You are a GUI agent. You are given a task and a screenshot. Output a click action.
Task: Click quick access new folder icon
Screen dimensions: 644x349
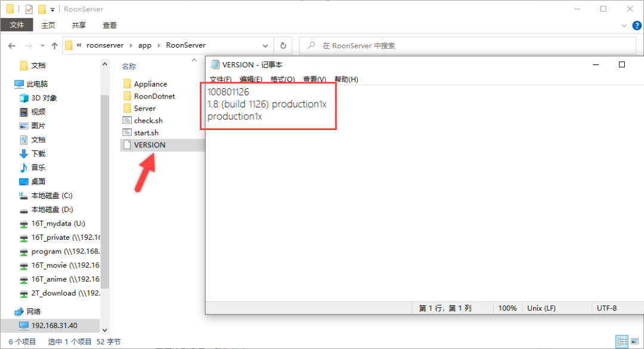(x=42, y=9)
